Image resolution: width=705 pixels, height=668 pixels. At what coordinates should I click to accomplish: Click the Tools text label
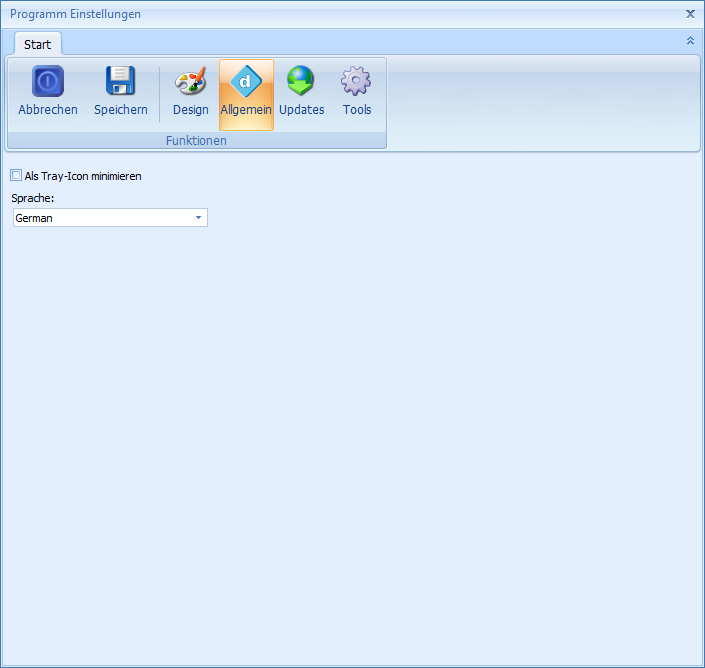[356, 110]
